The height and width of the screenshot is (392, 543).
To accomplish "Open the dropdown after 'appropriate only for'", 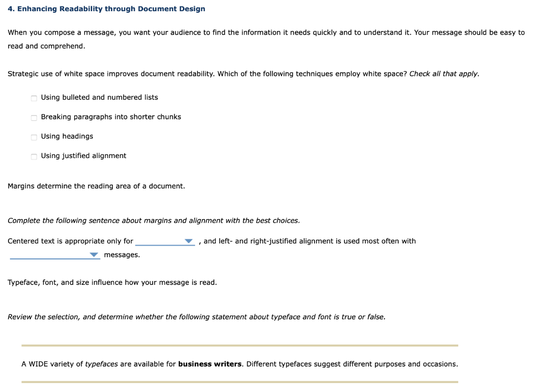I will click(189, 241).
